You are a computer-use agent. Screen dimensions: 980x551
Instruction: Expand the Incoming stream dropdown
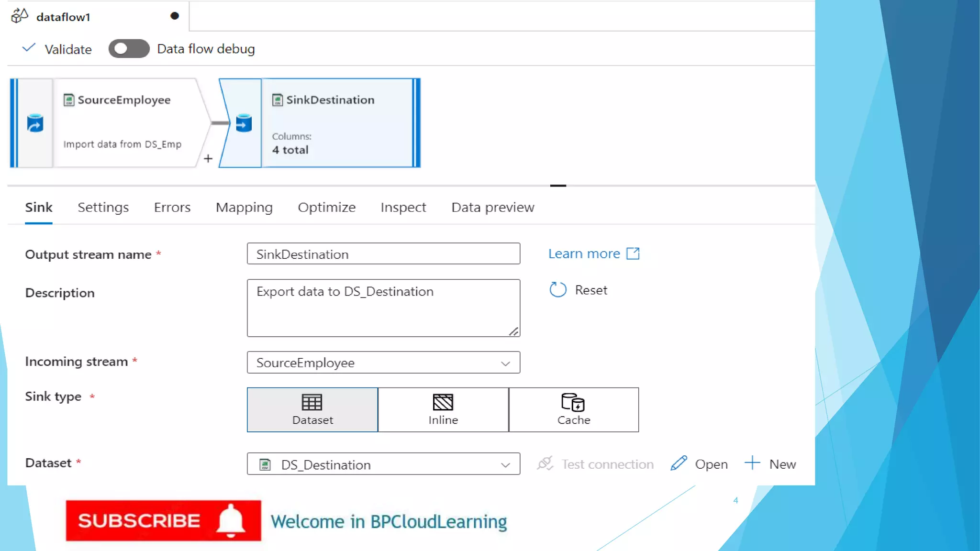coord(505,363)
